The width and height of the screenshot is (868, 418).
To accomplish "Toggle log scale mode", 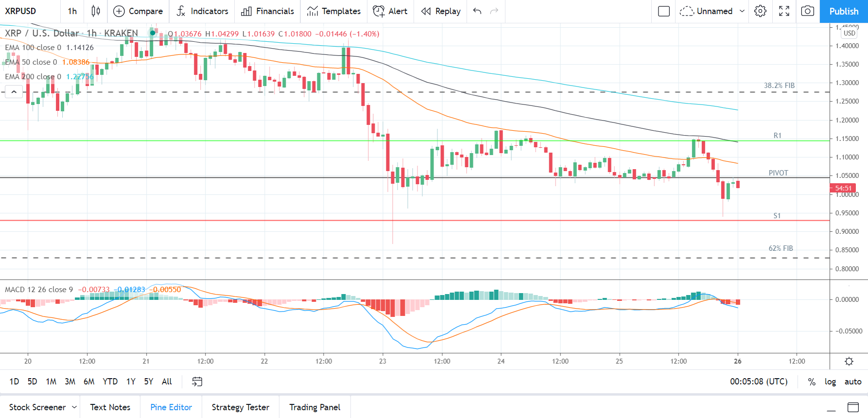I will point(830,382).
